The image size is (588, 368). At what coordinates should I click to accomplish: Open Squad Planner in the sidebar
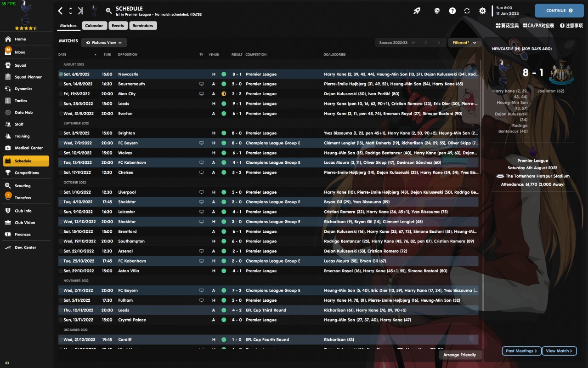(26, 77)
